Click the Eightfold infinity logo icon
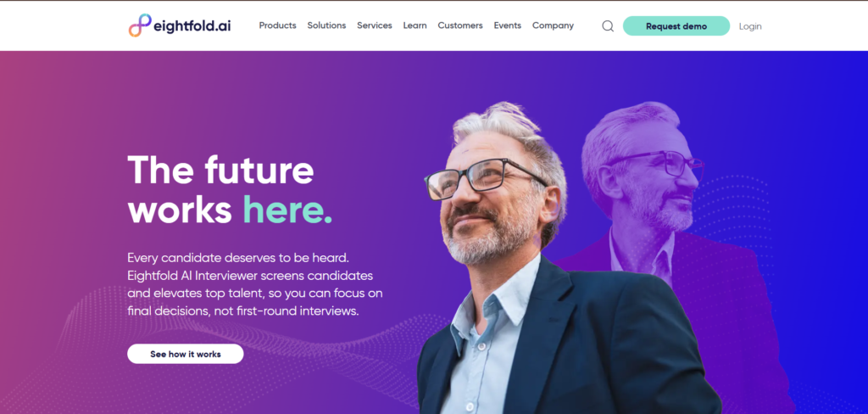The height and width of the screenshot is (414, 868). (140, 25)
